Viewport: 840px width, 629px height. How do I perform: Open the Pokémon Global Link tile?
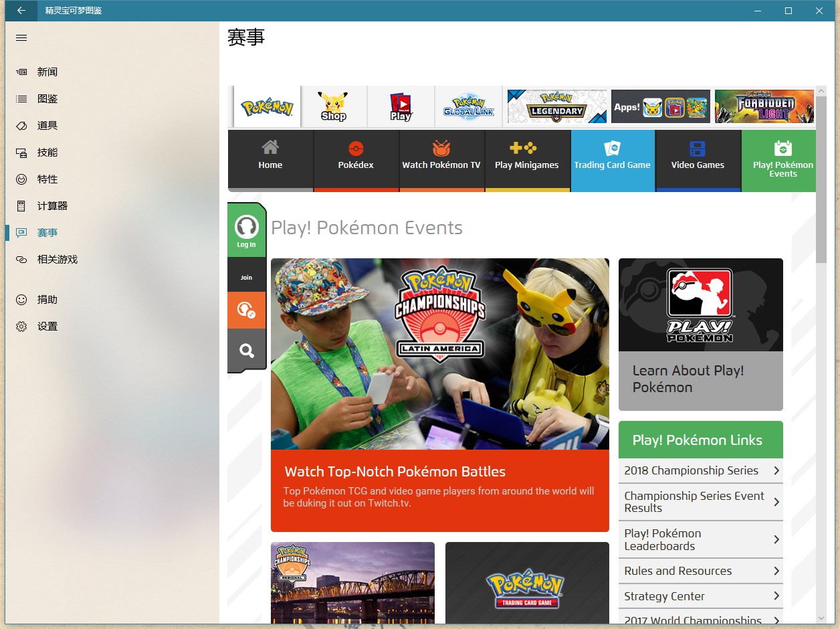469,106
